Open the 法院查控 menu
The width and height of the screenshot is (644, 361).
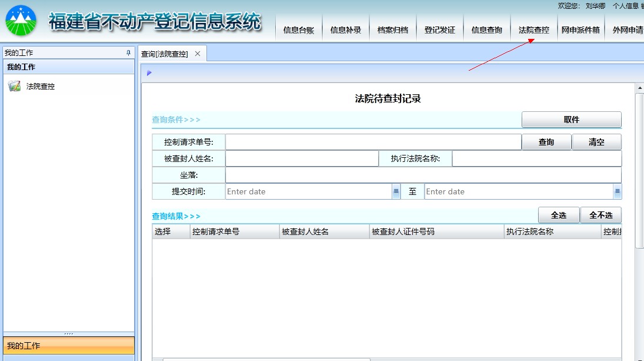pos(534,30)
